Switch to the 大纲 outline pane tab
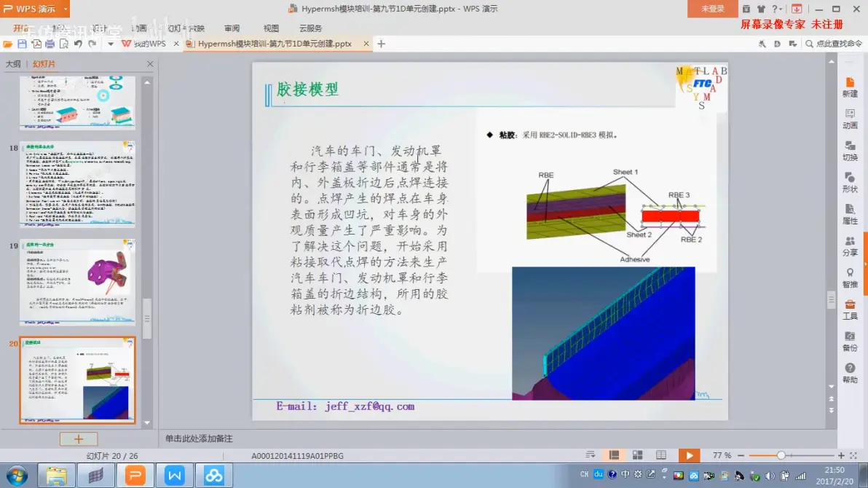 (x=12, y=64)
